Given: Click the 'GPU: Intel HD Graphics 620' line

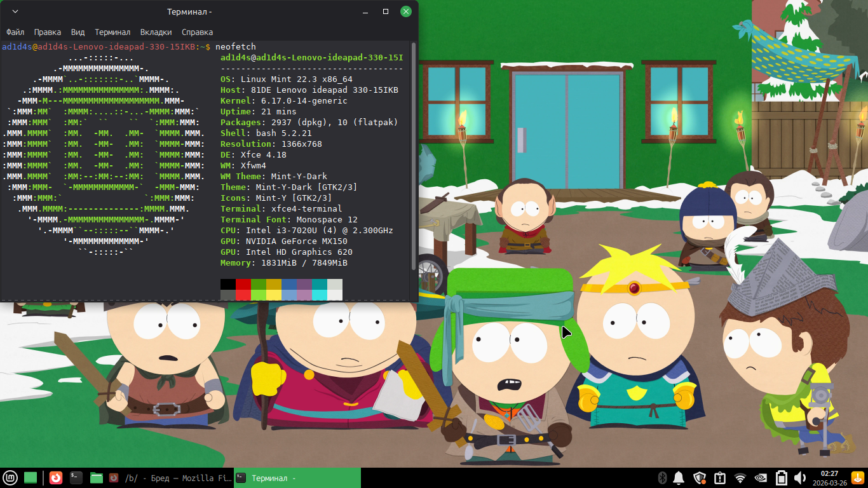Looking at the screenshot, I should 287,252.
